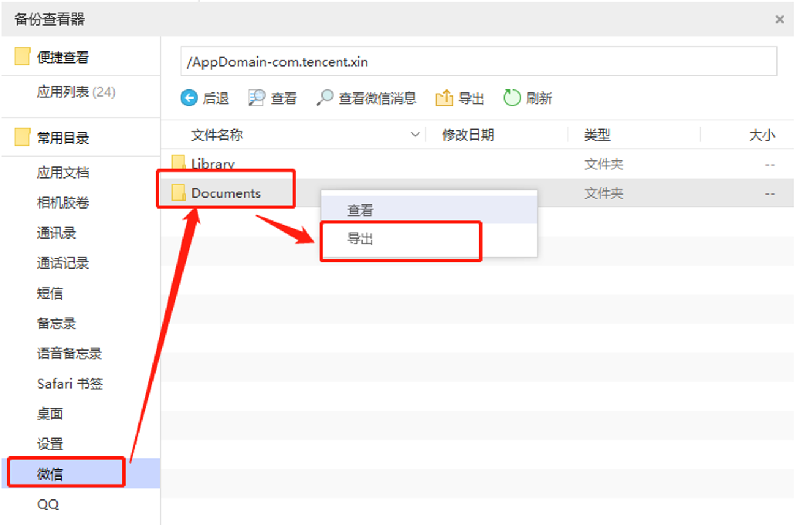Viewport: 812px width, 525px height.
Task: Choose 导出 in the context menu
Action: (x=429, y=239)
